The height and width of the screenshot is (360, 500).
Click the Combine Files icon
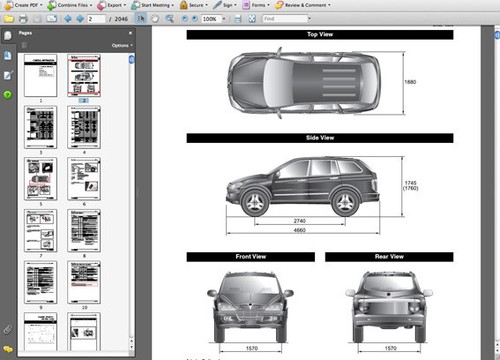(x=52, y=5)
